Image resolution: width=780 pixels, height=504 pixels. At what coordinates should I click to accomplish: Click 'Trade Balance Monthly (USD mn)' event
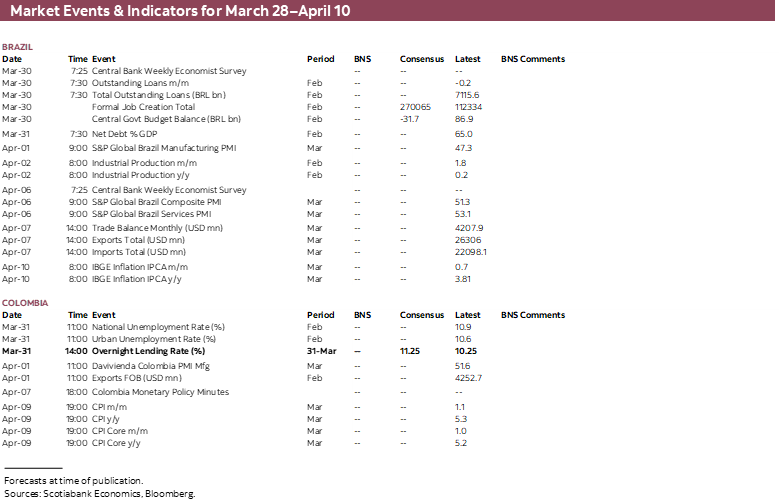tap(157, 228)
